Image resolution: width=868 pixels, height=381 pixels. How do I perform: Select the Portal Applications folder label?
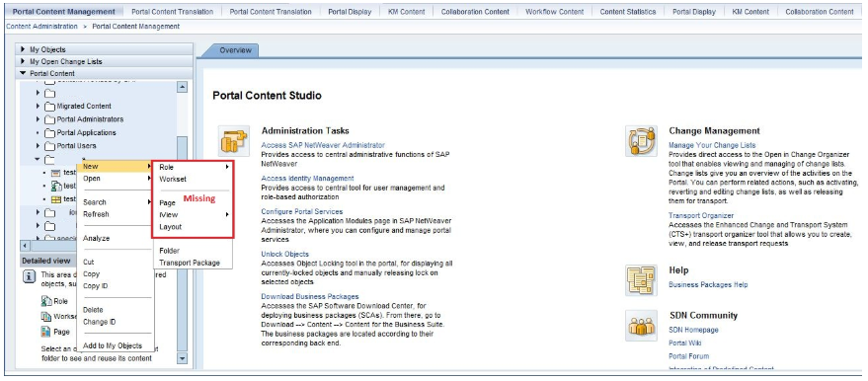pyautogui.click(x=86, y=132)
